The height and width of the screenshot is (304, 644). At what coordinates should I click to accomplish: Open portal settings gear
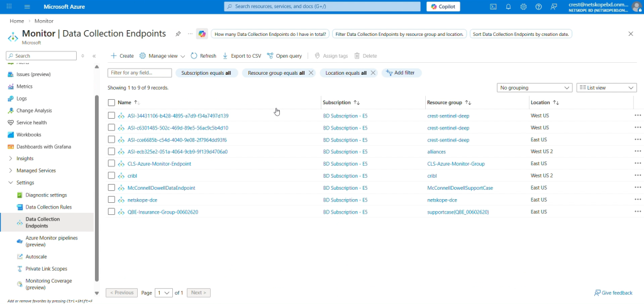click(523, 6)
